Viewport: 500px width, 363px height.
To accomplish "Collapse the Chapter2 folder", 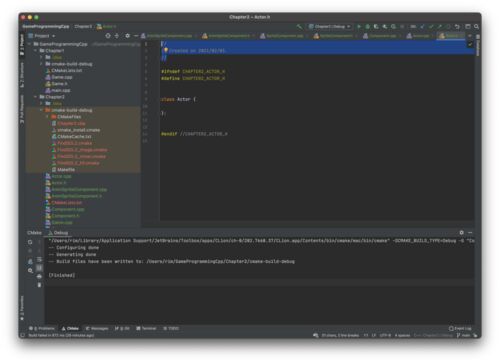I will point(36,97).
